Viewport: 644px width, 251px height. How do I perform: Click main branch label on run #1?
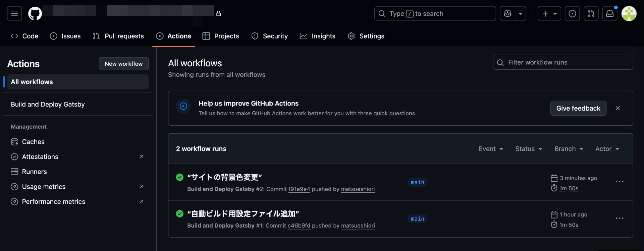pos(418,219)
